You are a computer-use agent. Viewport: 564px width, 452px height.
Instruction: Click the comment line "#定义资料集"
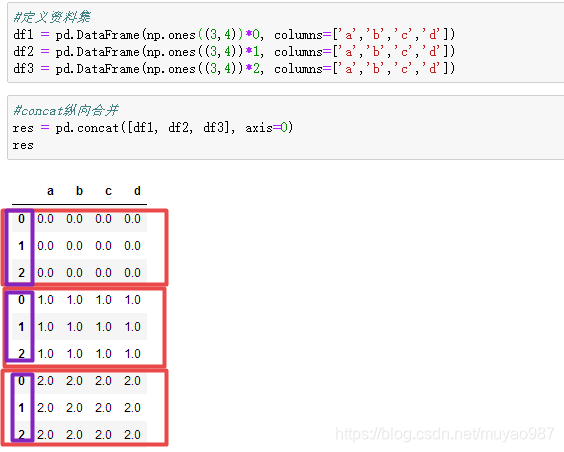point(52,17)
